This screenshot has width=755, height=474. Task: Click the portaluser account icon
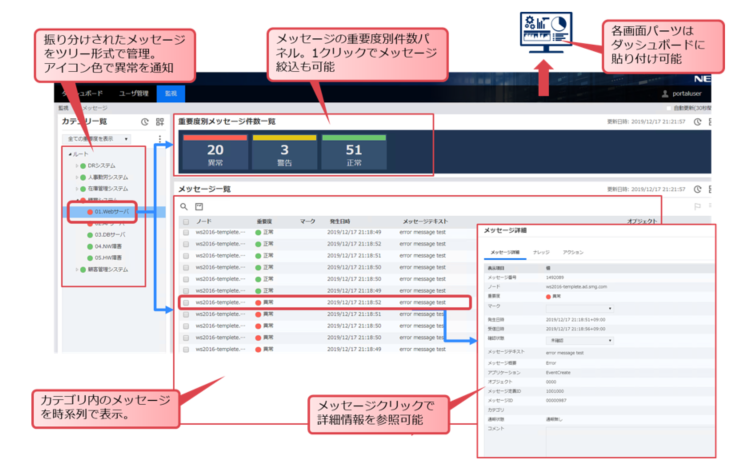pyautogui.click(x=666, y=94)
